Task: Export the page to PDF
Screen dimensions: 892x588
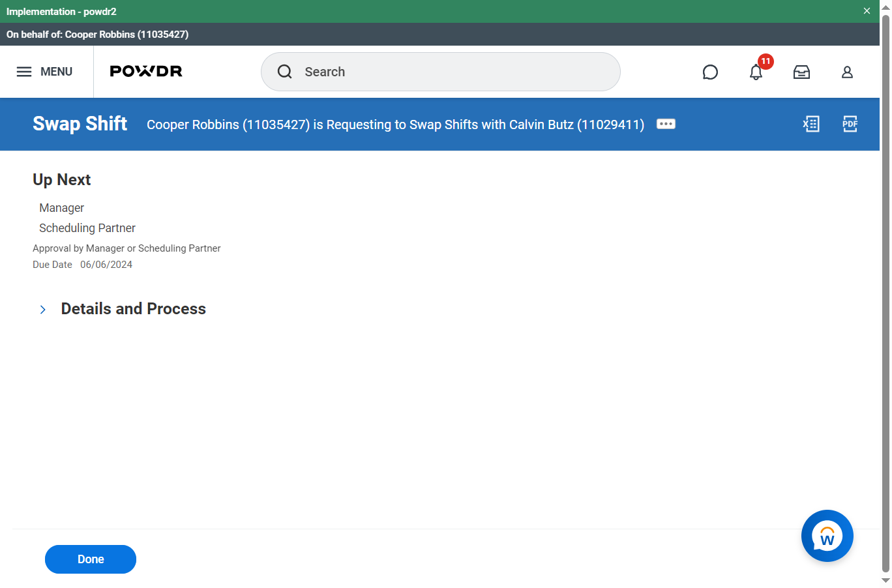Action: [x=850, y=124]
